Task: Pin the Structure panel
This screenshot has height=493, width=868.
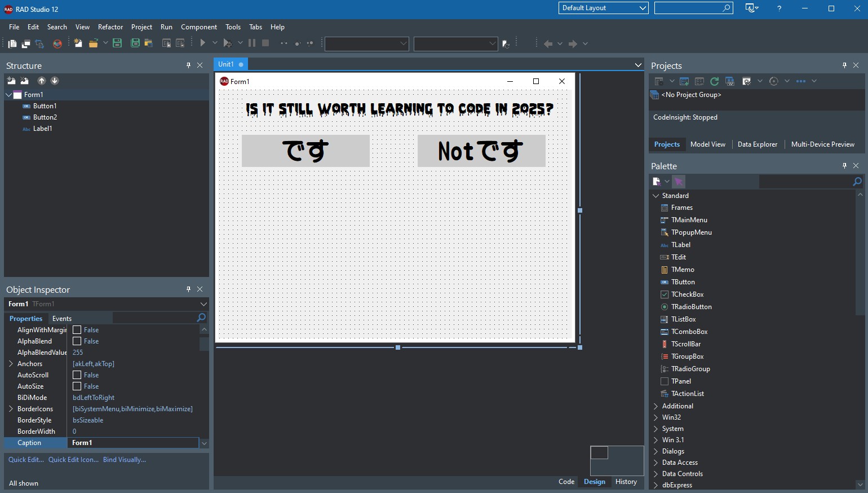Action: [x=188, y=65]
